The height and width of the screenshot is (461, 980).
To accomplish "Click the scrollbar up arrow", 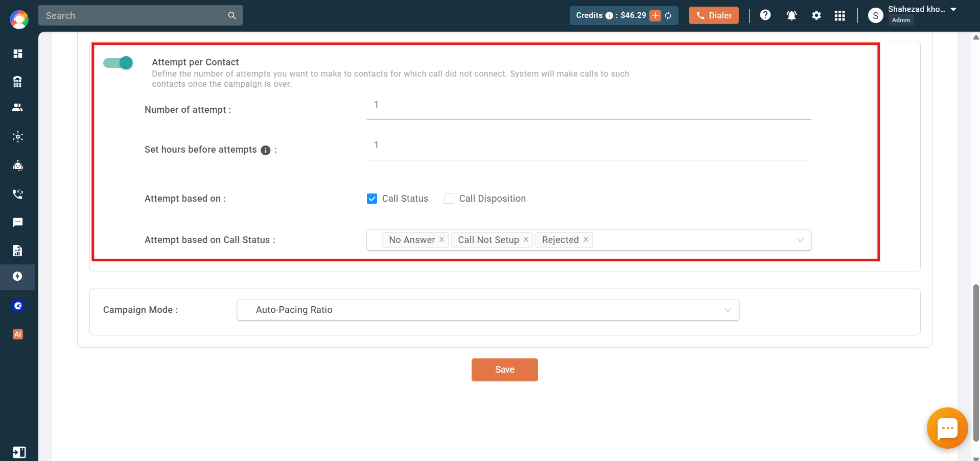I will (976, 37).
